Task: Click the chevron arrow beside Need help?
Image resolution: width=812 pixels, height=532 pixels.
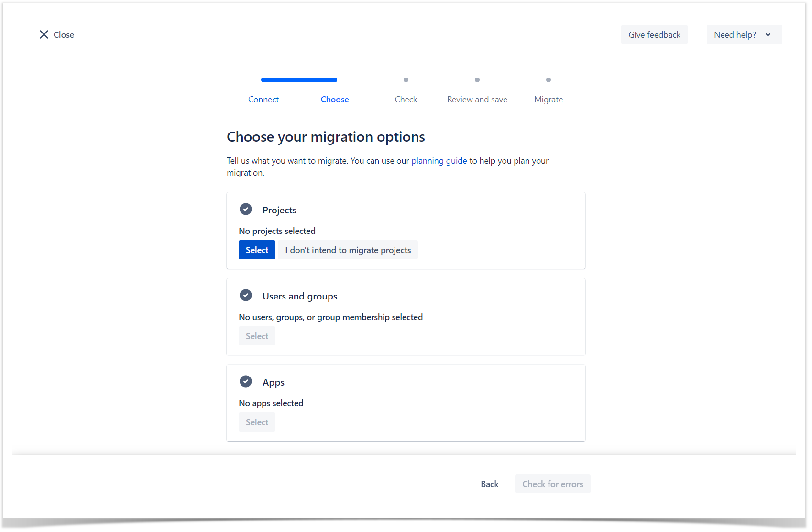Action: [768, 35]
